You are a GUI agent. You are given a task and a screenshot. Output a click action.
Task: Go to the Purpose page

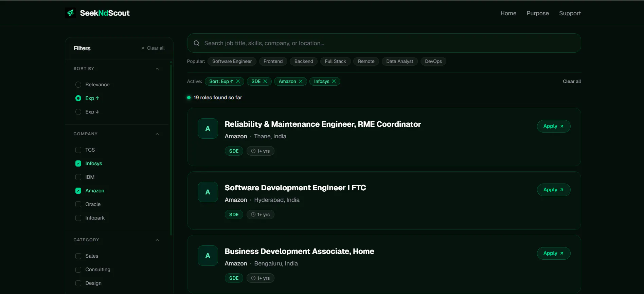[x=538, y=13]
